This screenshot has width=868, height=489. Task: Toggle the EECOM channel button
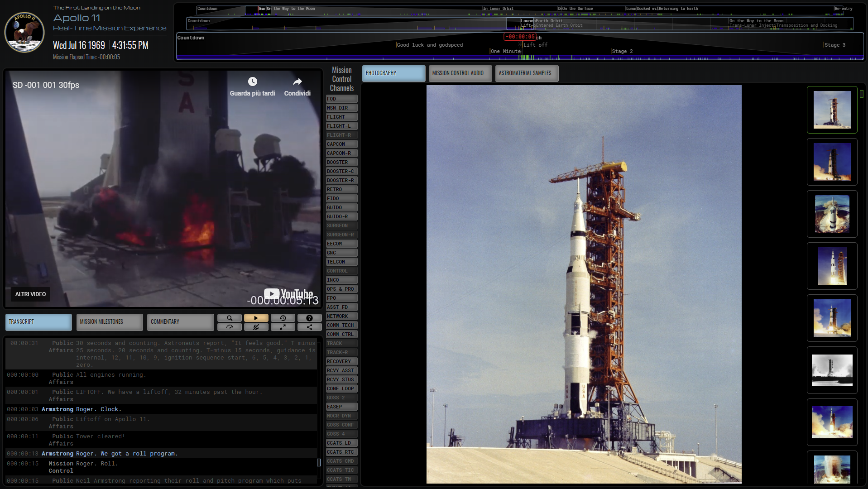pyautogui.click(x=341, y=244)
